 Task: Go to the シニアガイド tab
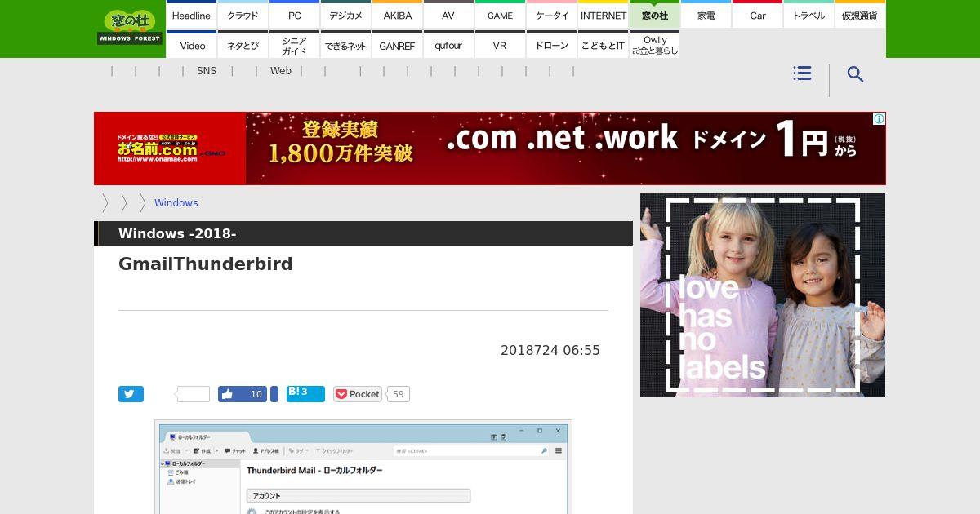pyautogui.click(x=294, y=45)
